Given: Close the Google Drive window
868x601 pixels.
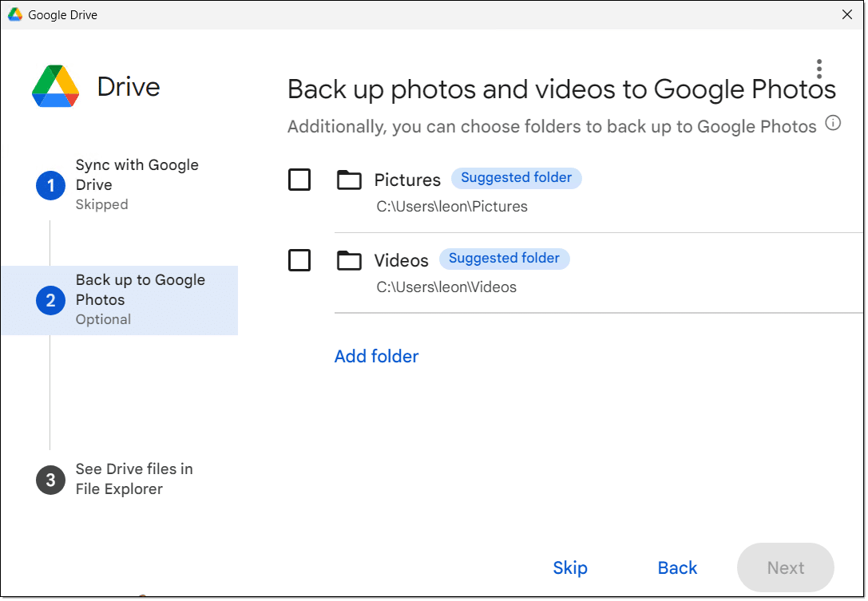Looking at the screenshot, I should (x=846, y=14).
